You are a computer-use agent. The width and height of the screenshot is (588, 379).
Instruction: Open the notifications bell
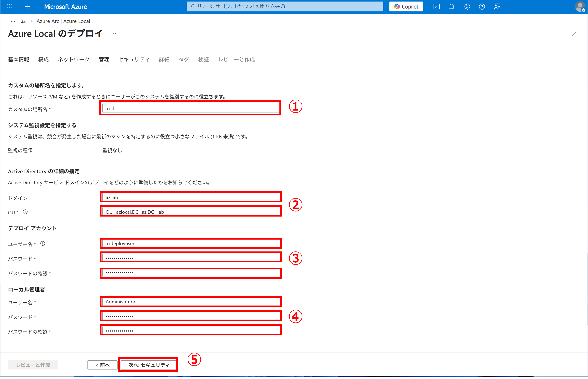tap(451, 7)
